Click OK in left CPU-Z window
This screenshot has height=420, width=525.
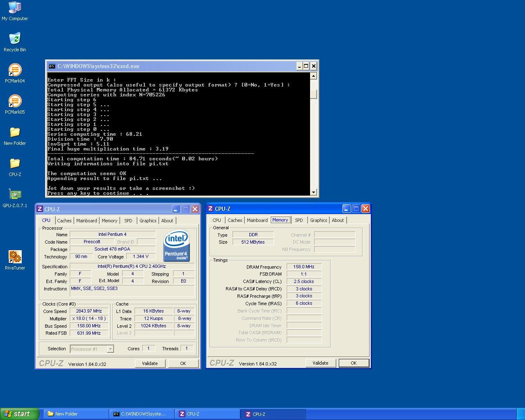tap(183, 363)
